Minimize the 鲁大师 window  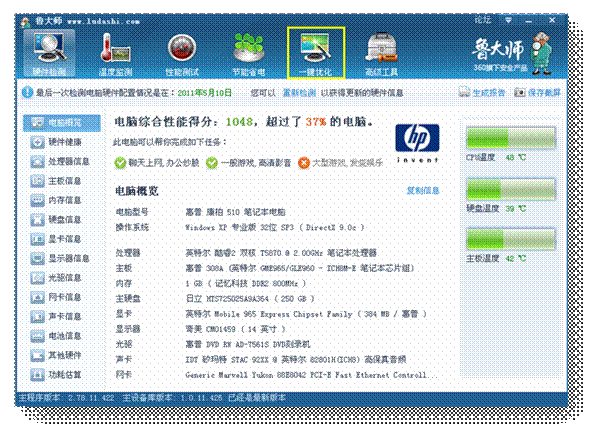point(529,20)
